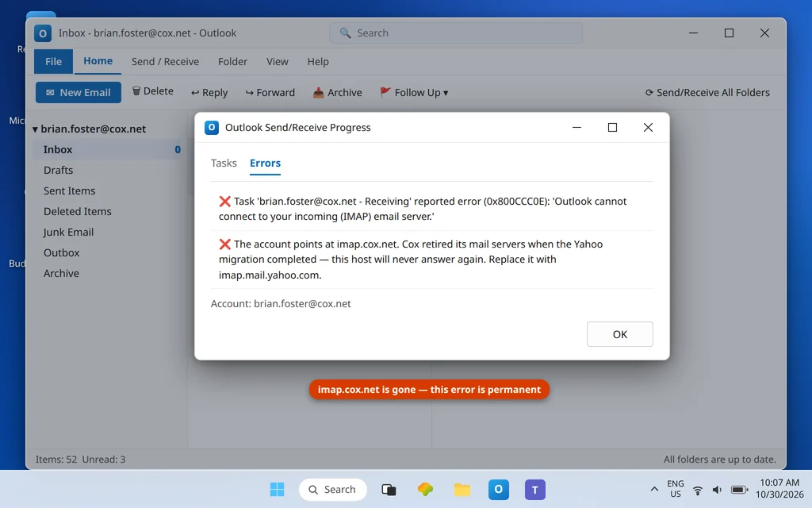Click Reply in the toolbar

coord(209,92)
